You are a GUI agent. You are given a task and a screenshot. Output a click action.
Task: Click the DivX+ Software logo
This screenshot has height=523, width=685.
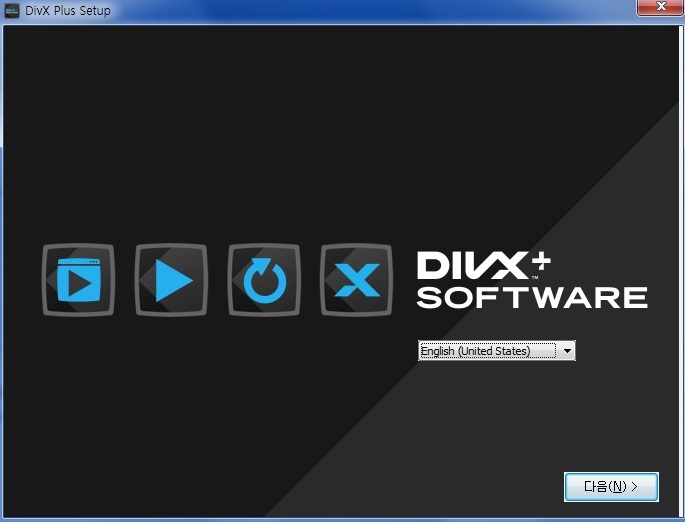(532, 280)
